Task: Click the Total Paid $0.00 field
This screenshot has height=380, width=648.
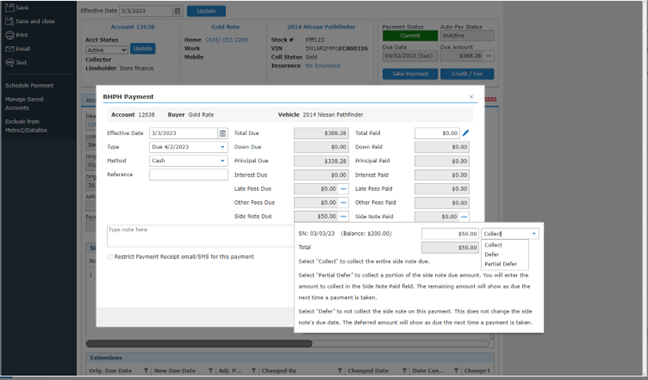Action: [437, 133]
